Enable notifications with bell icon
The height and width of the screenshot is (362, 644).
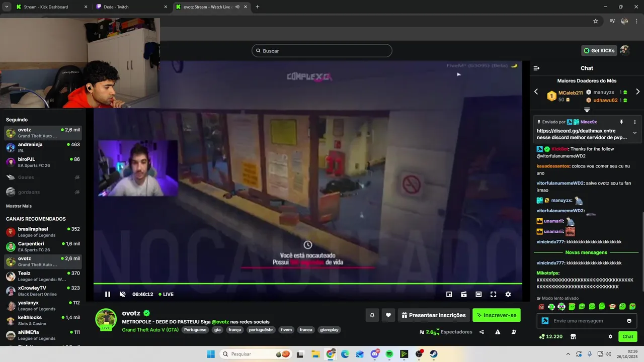(x=372, y=315)
